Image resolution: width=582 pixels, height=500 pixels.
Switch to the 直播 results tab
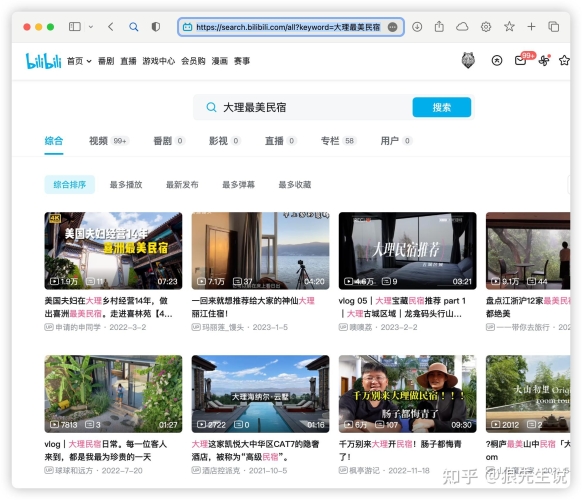coord(280,141)
